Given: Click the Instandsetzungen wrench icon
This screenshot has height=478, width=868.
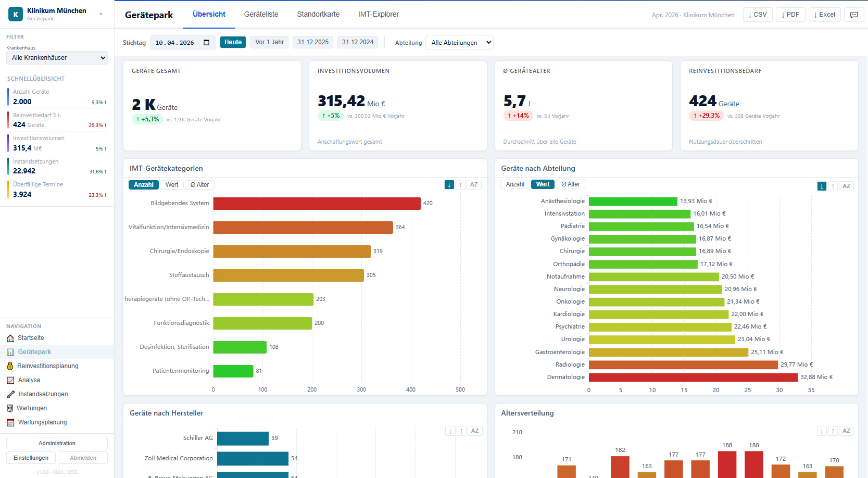Looking at the screenshot, I should [x=10, y=395].
